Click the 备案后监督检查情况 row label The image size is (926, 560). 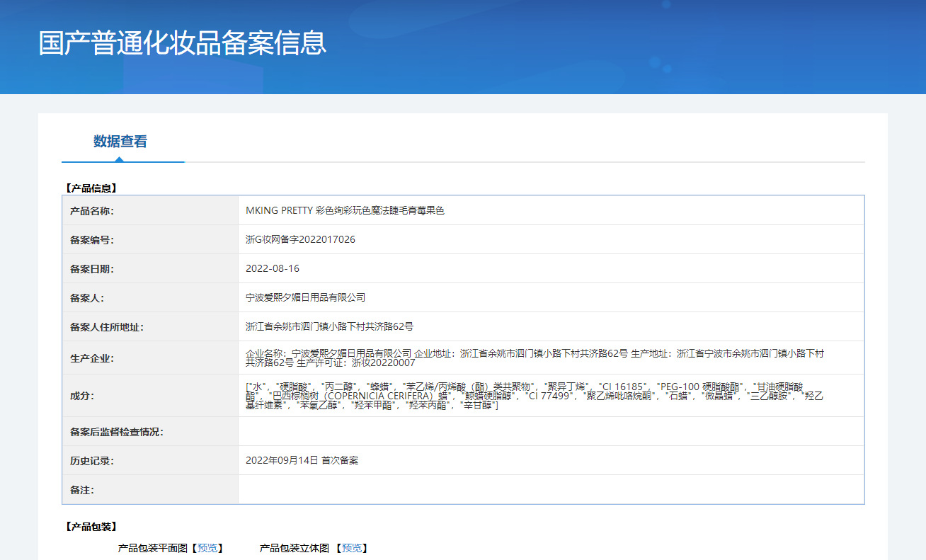116,431
